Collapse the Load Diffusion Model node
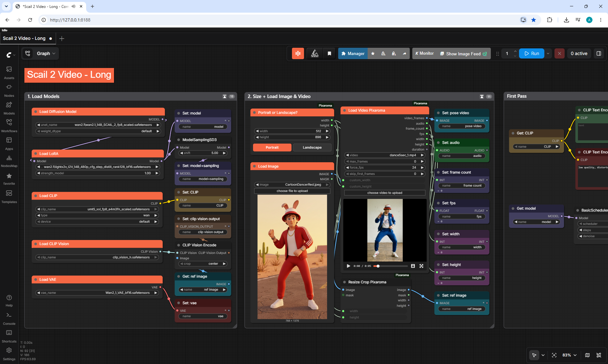 [x=36, y=112]
